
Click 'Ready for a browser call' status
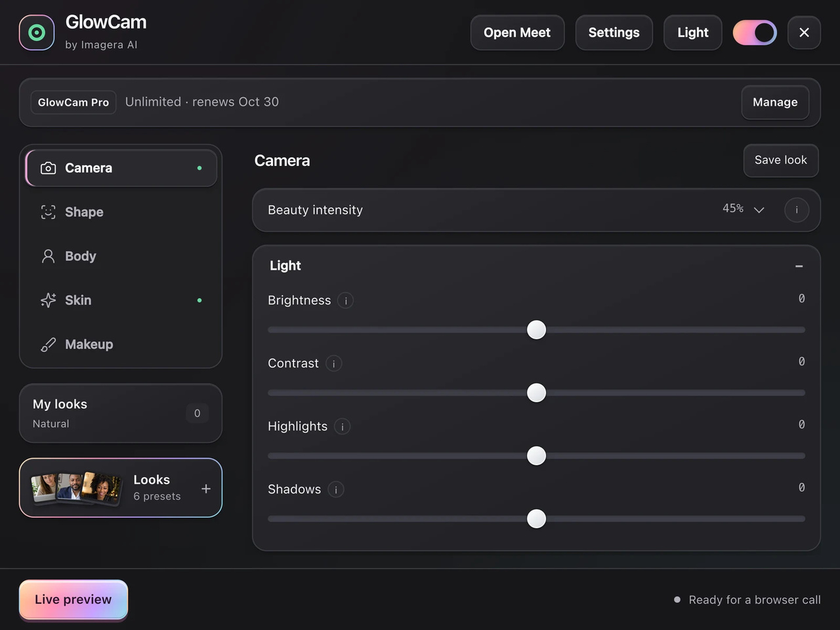[747, 600]
